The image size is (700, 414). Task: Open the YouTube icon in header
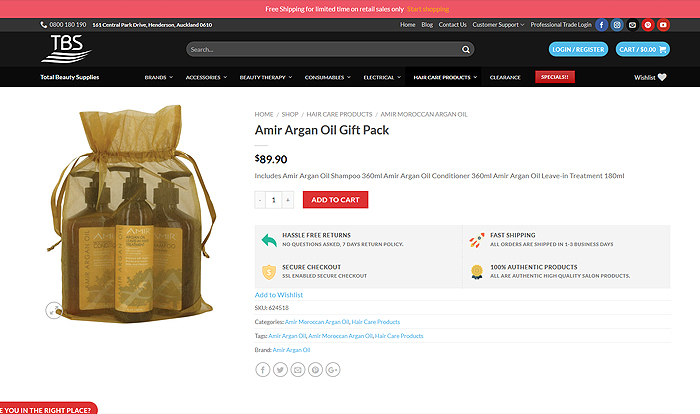663,25
